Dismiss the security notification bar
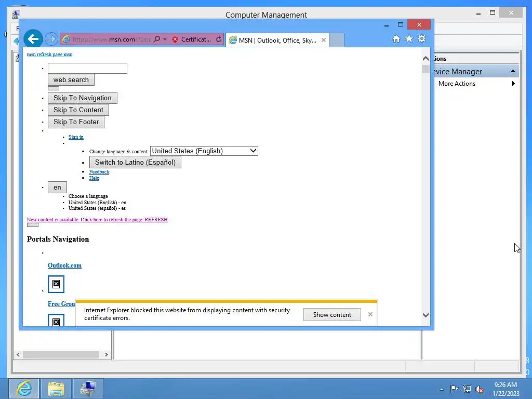Screen dimensions: 532x399 370,314
